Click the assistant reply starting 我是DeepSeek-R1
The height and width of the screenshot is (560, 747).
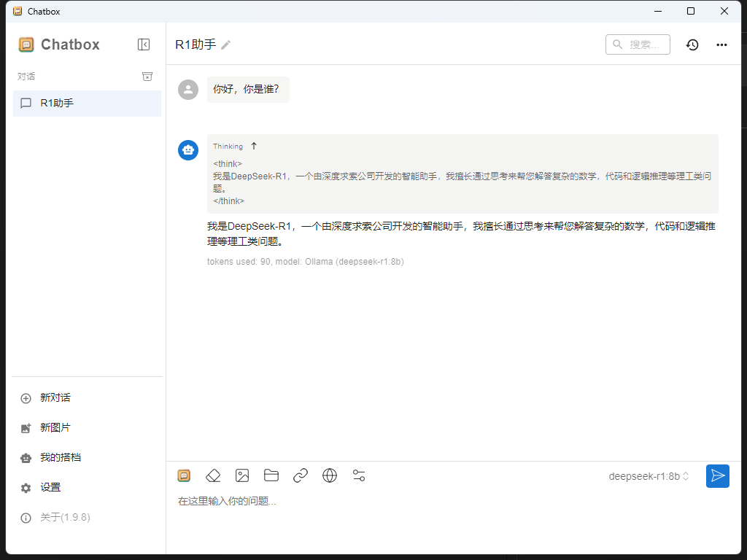pos(461,234)
